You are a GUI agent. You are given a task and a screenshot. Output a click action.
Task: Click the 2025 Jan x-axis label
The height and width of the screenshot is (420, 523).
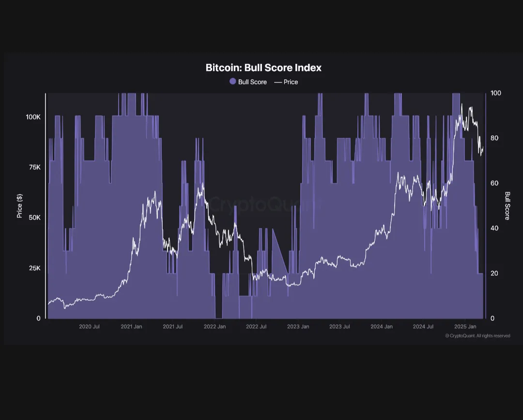465,327
